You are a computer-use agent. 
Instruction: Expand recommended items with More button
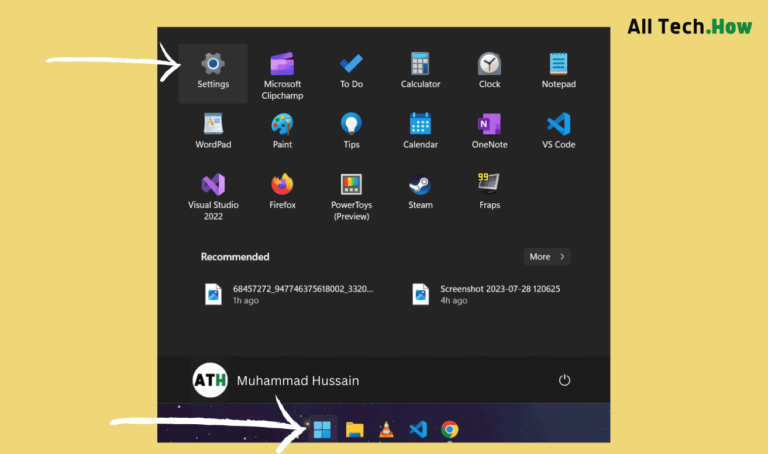pos(547,257)
